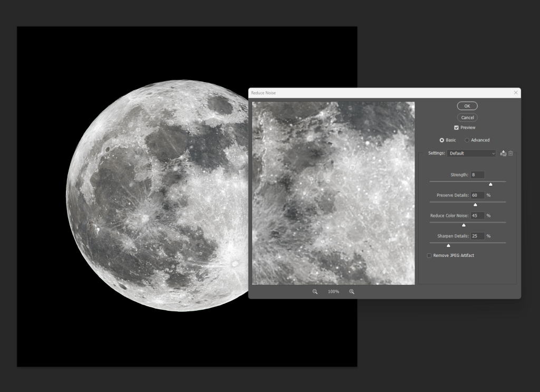Switch to Advanced mode
540x392 pixels.
click(467, 140)
